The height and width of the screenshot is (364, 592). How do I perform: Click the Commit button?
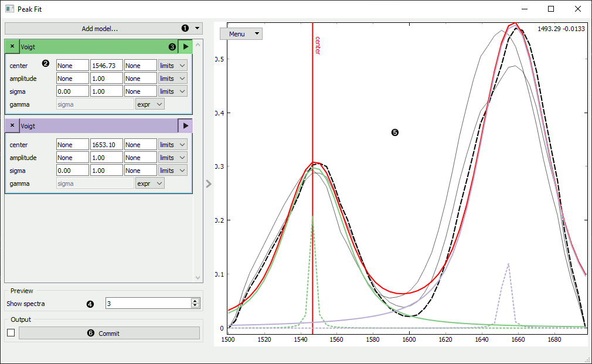pos(109,333)
